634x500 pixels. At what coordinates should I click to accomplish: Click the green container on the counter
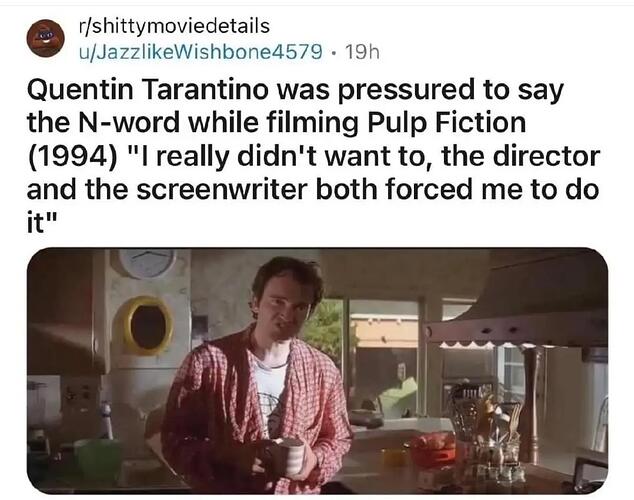tap(98, 461)
